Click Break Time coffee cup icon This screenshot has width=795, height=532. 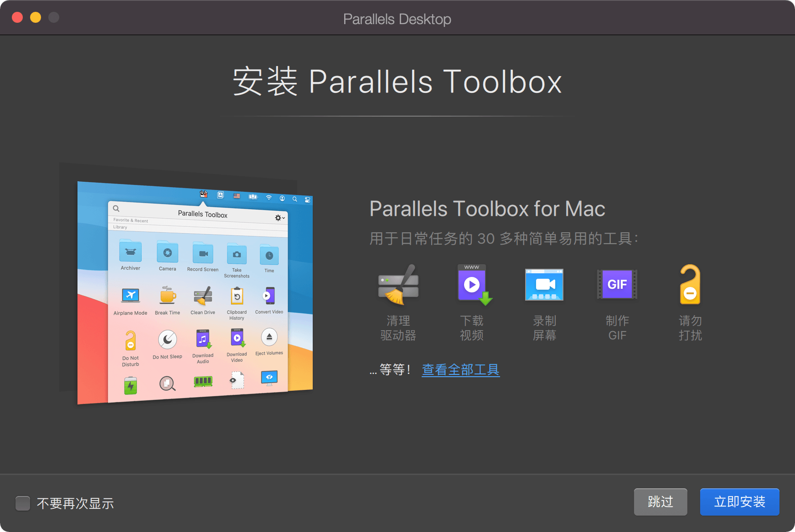[x=167, y=295]
